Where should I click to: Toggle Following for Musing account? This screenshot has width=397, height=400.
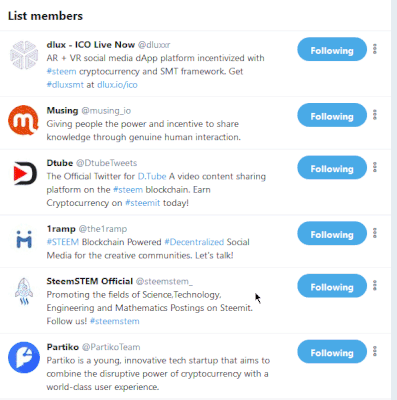pos(332,115)
